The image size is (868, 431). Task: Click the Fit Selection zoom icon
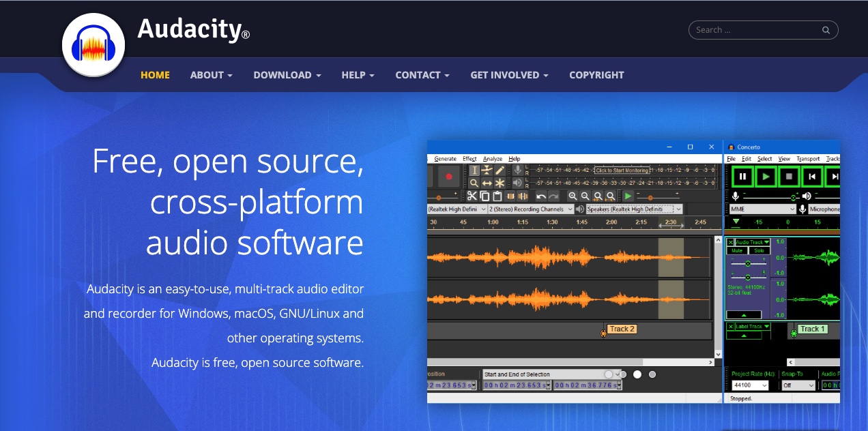click(x=598, y=196)
